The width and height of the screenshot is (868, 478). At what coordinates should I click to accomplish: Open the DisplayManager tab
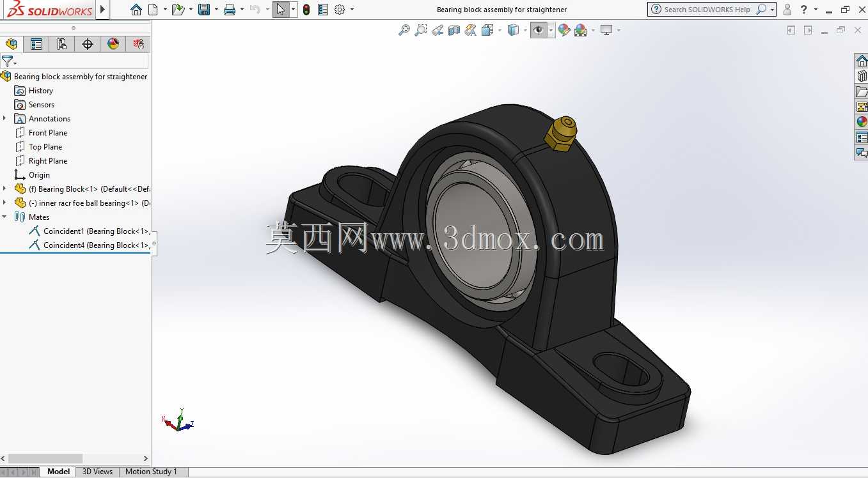click(x=113, y=44)
